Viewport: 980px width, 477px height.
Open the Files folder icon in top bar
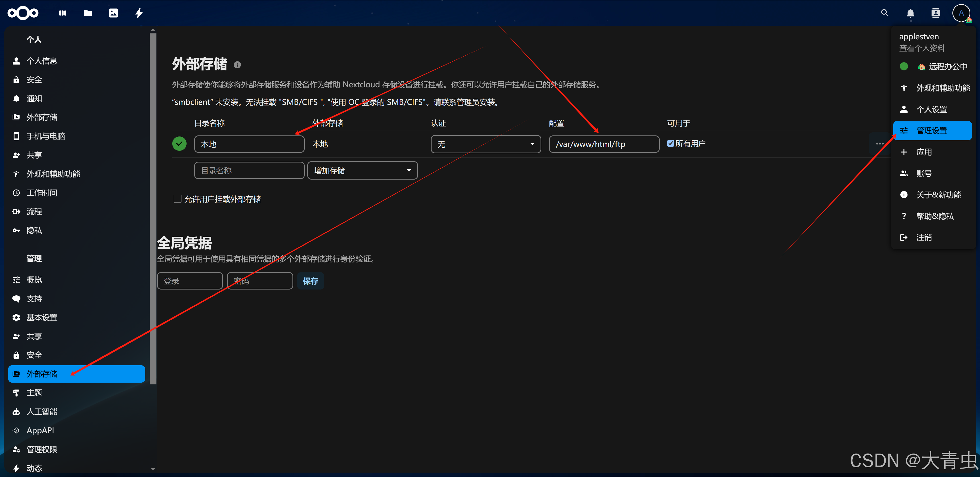tap(88, 13)
